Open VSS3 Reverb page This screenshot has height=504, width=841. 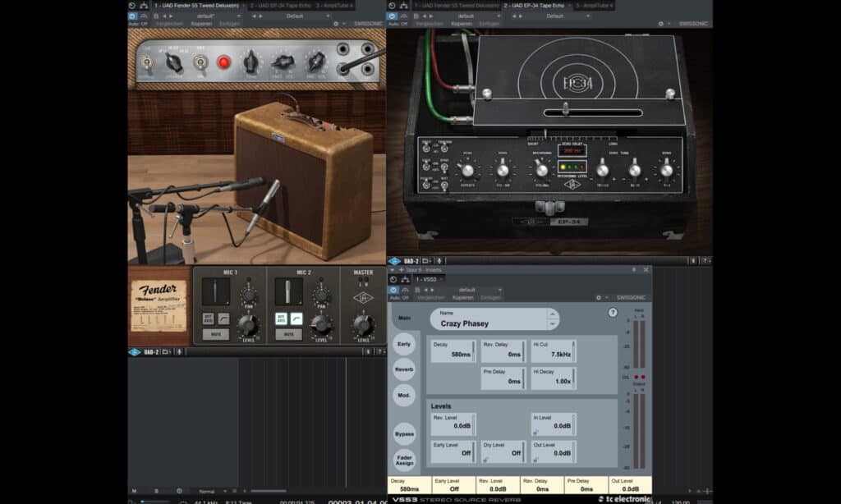(x=404, y=369)
